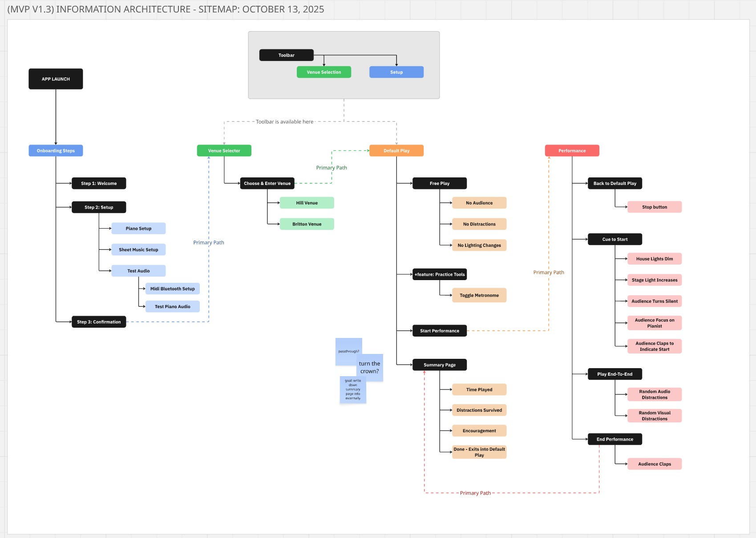Select the Toolbar node in gray frame
This screenshot has height=538, width=756.
[x=287, y=55]
